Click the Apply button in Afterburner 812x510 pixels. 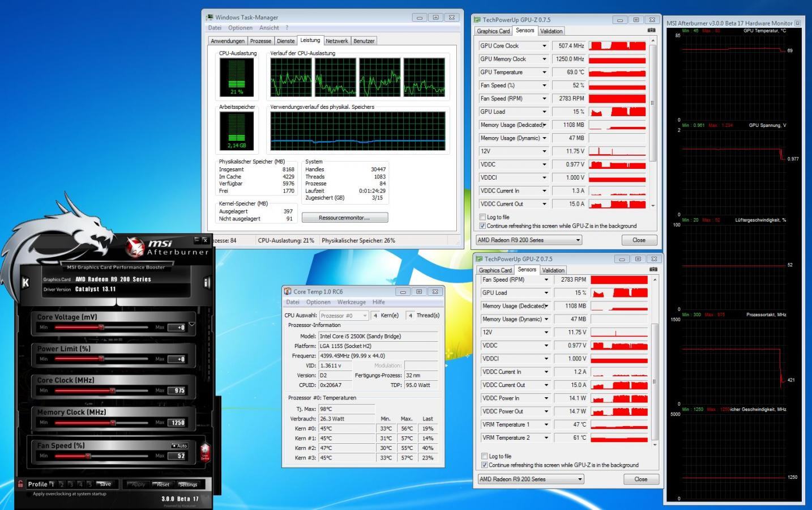click(138, 484)
